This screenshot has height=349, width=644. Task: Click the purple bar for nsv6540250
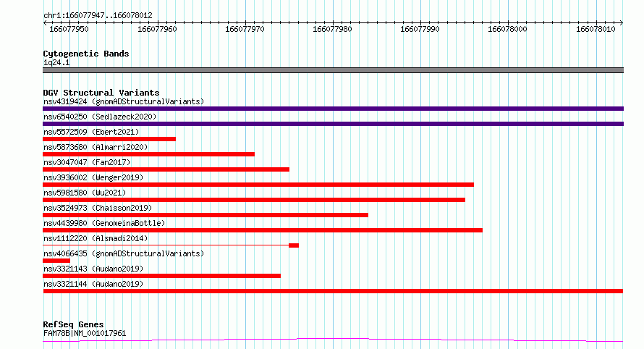[x=333, y=124]
